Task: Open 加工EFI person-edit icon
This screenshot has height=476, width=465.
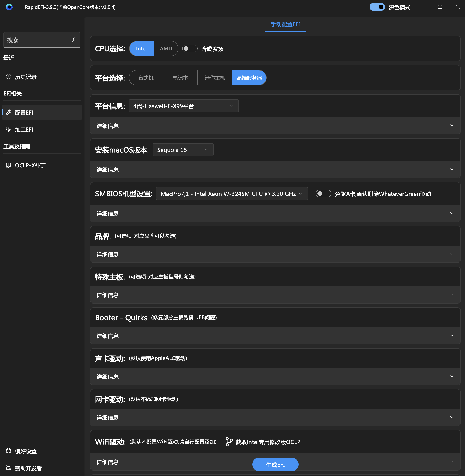Action: point(8,129)
